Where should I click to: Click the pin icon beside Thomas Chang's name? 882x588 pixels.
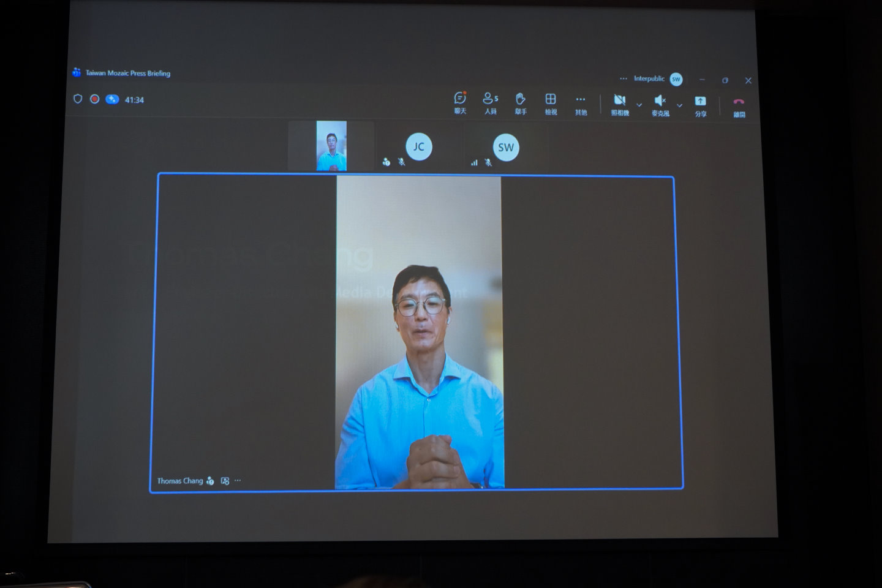pyautogui.click(x=225, y=481)
